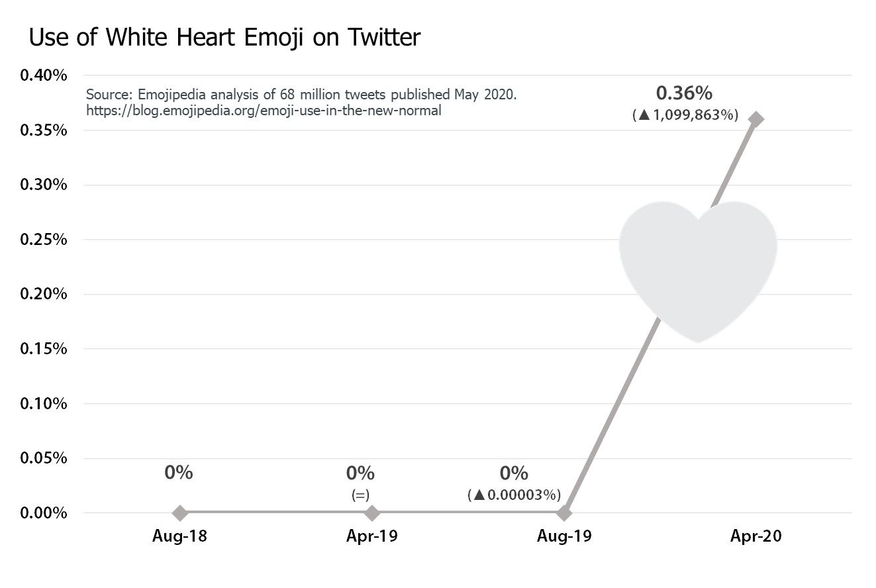Image resolution: width=876 pixels, height=588 pixels.
Task: Click the 0.36% data label
Action: [684, 93]
